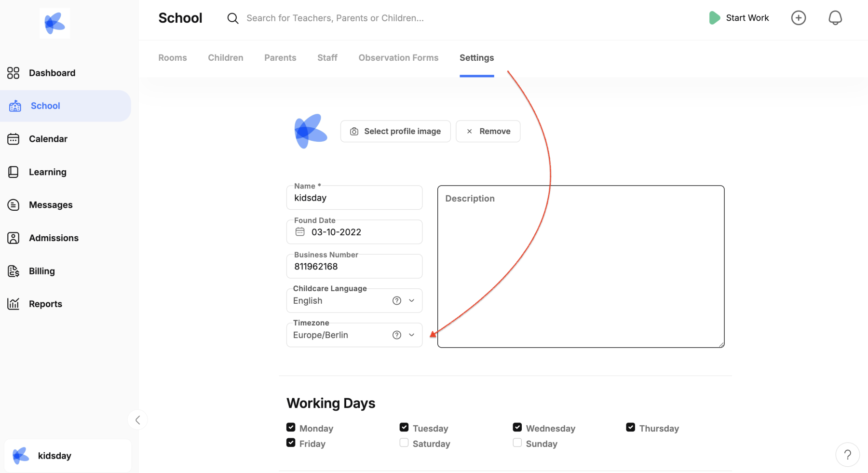Click the search magnifier icon
Screen dimensions: 868x473
pyautogui.click(x=233, y=18)
